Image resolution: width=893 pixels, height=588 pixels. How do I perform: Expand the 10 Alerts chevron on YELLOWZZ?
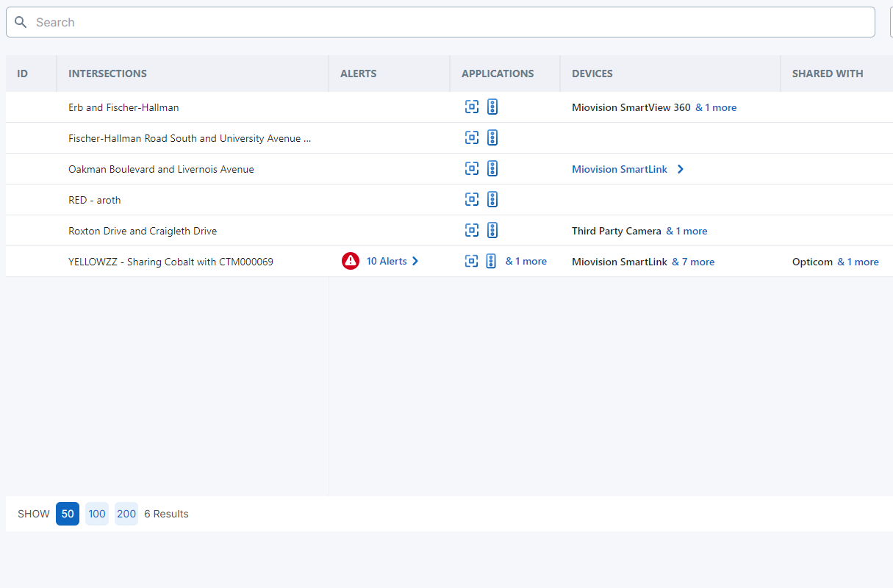tap(415, 261)
